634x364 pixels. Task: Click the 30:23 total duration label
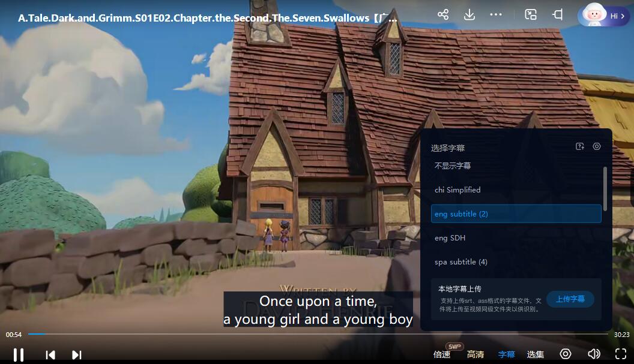point(621,335)
